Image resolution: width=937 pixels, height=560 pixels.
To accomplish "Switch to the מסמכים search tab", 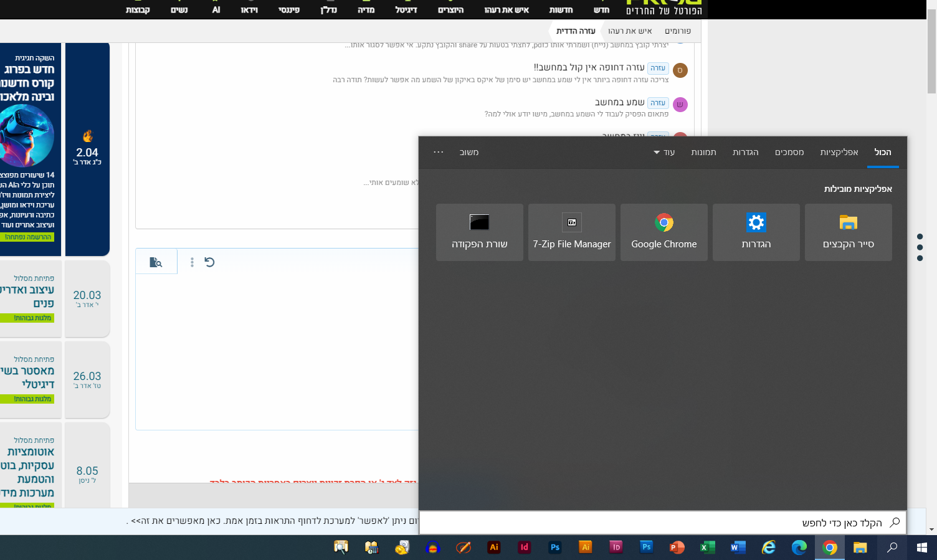I will point(789,153).
